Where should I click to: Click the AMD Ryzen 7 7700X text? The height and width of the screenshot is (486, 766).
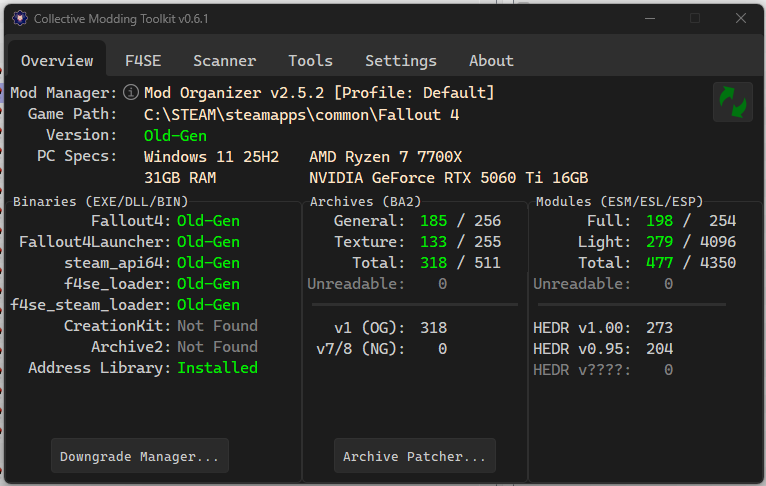[385, 157]
